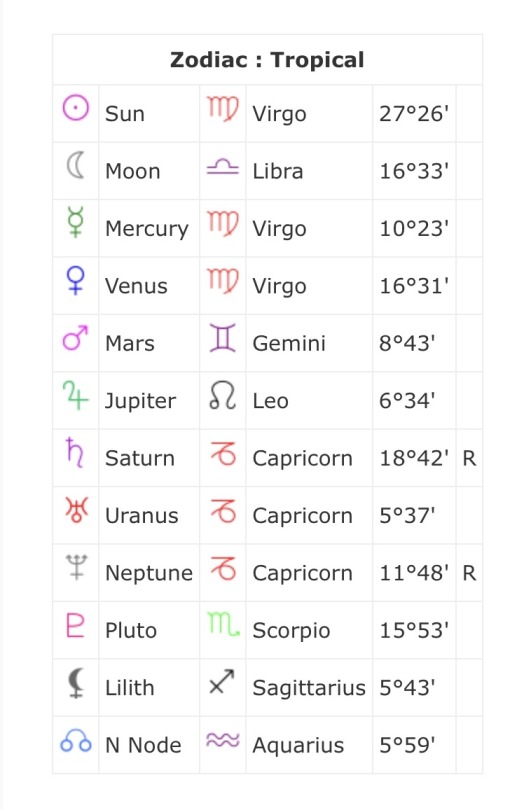The image size is (531, 810).
Task: Click the blue Venus symbol
Action: coord(75,281)
